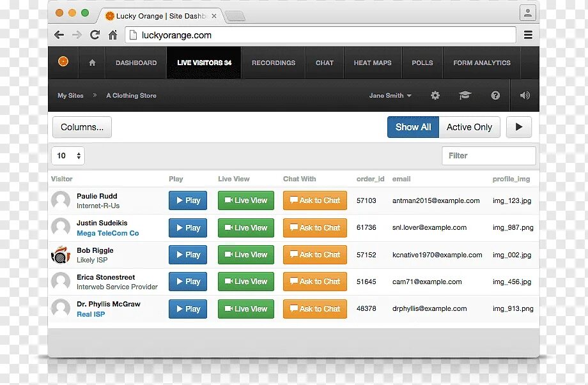Click the browser forward arrow
The width and height of the screenshot is (588, 385).
(x=77, y=35)
